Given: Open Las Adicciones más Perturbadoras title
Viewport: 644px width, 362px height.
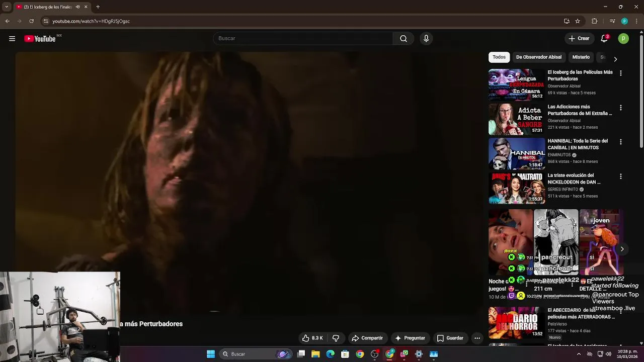Looking at the screenshot, I should [x=580, y=110].
